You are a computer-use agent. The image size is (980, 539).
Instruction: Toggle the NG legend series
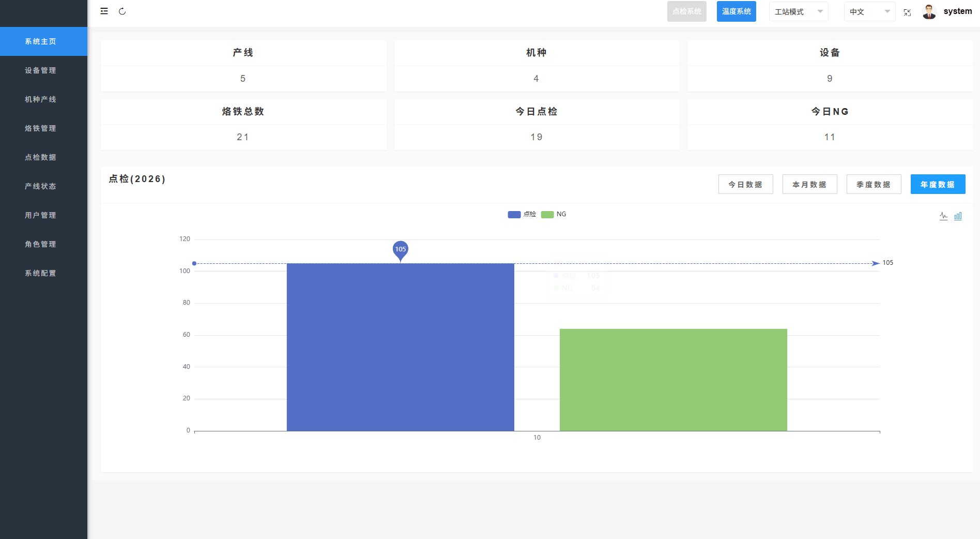(554, 214)
